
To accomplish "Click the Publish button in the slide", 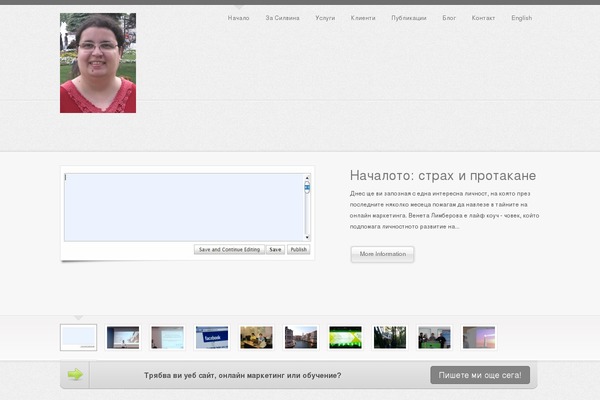I will tap(298, 250).
